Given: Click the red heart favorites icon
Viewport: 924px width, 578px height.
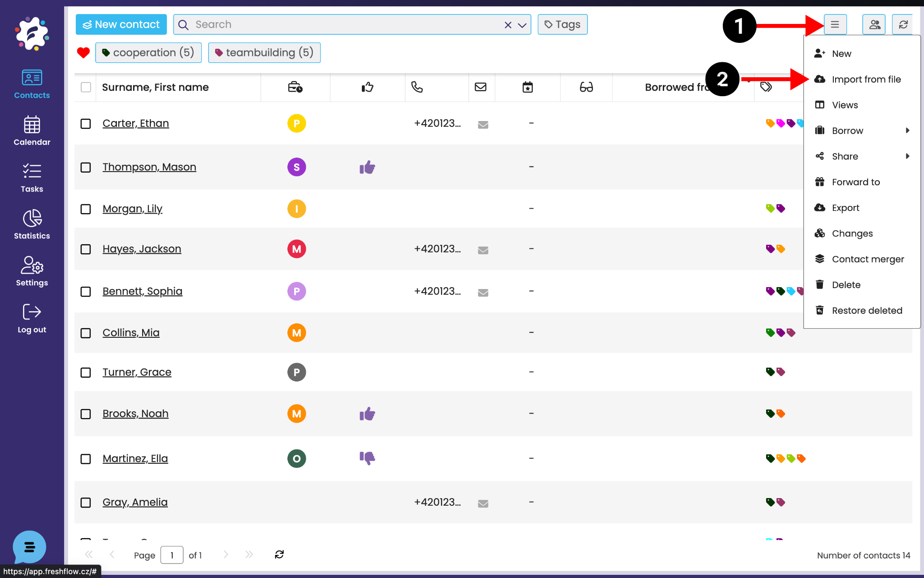Looking at the screenshot, I should (83, 53).
